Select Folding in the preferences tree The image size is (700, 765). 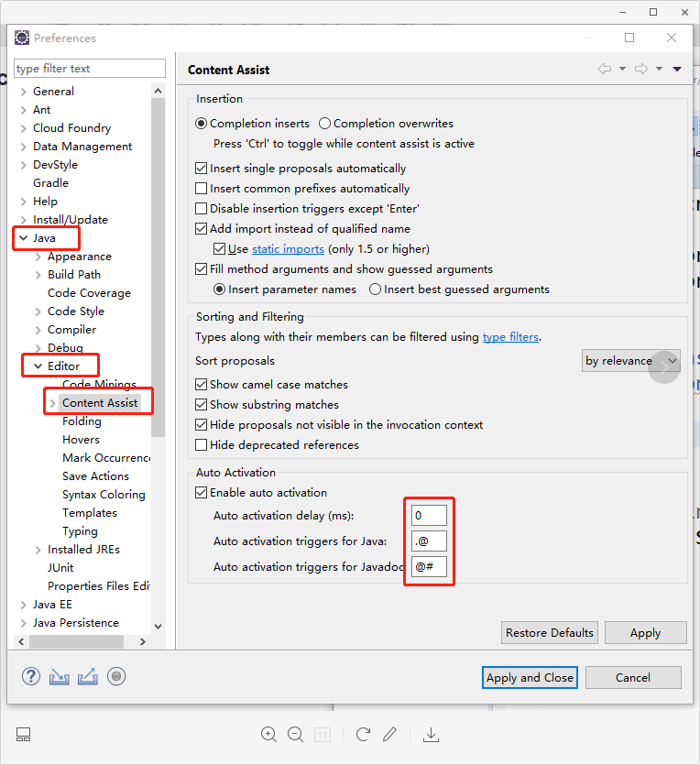82,421
